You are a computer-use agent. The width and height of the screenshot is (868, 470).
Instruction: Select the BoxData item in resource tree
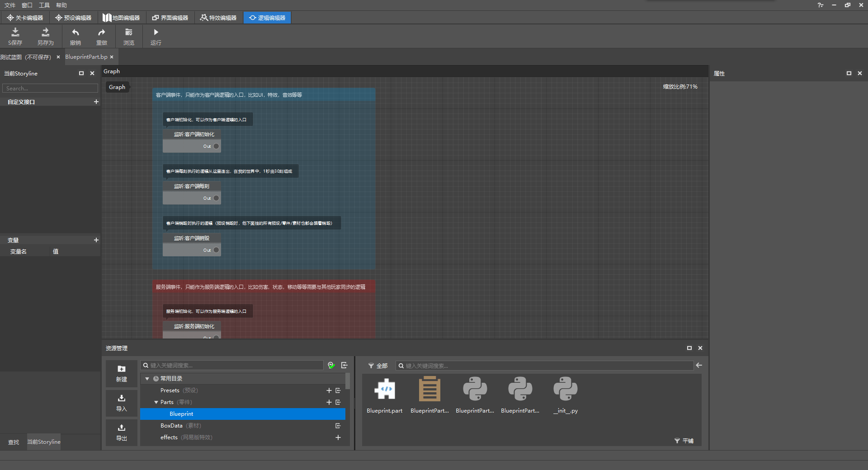tap(171, 426)
